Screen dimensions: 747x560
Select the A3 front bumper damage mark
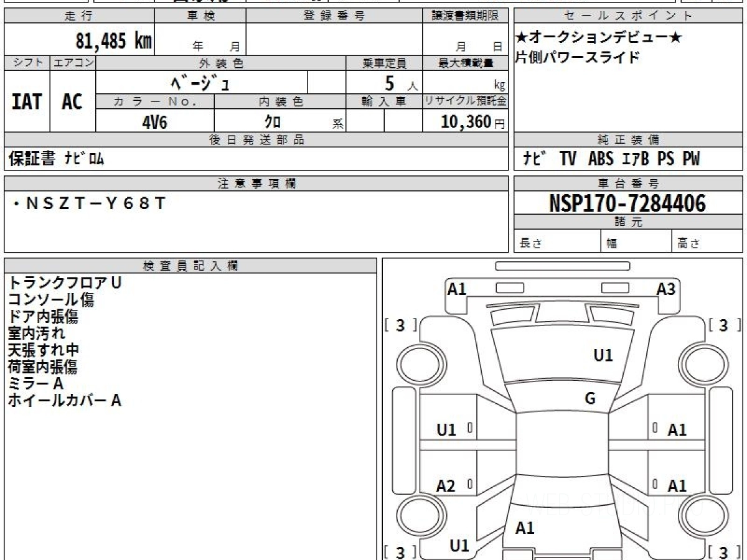click(666, 289)
